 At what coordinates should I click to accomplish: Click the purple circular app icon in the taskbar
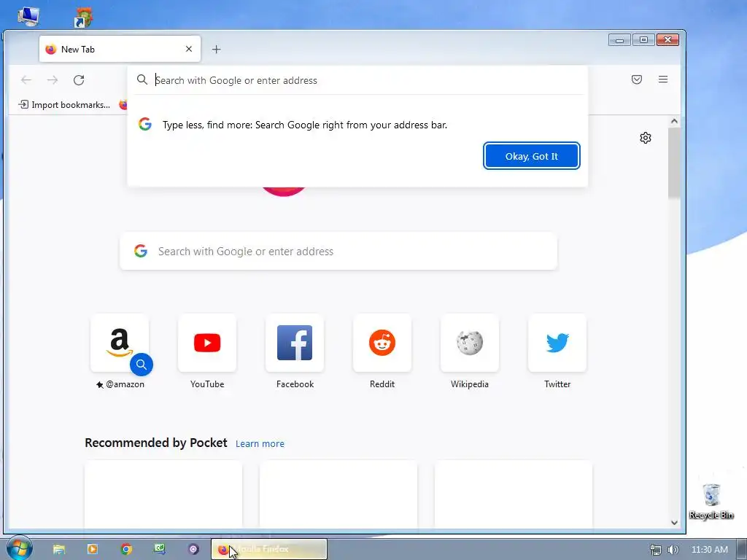click(193, 549)
